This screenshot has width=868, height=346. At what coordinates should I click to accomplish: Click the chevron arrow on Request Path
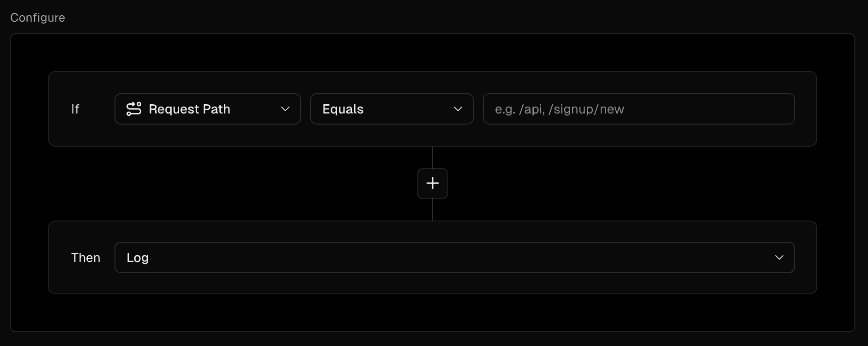(285, 109)
